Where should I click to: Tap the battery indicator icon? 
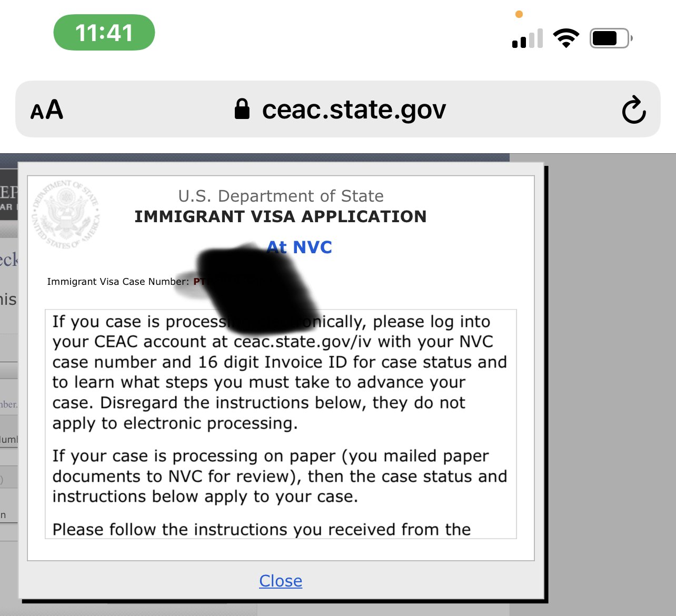coord(611,38)
